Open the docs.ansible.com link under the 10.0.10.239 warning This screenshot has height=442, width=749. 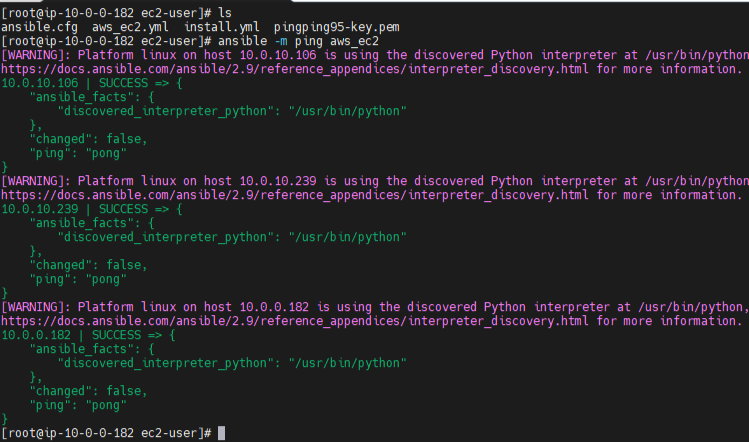[294, 195]
